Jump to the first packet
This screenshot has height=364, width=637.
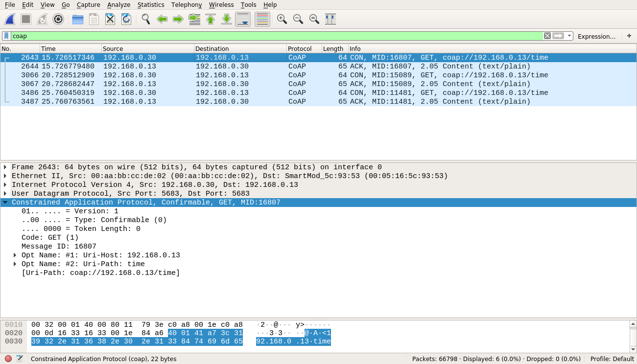point(211,19)
